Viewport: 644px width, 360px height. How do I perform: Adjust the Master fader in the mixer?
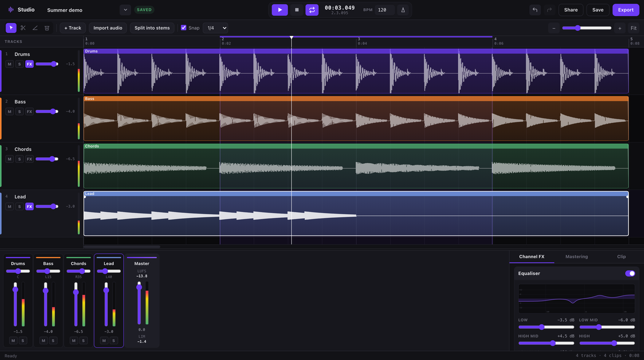pos(139,303)
